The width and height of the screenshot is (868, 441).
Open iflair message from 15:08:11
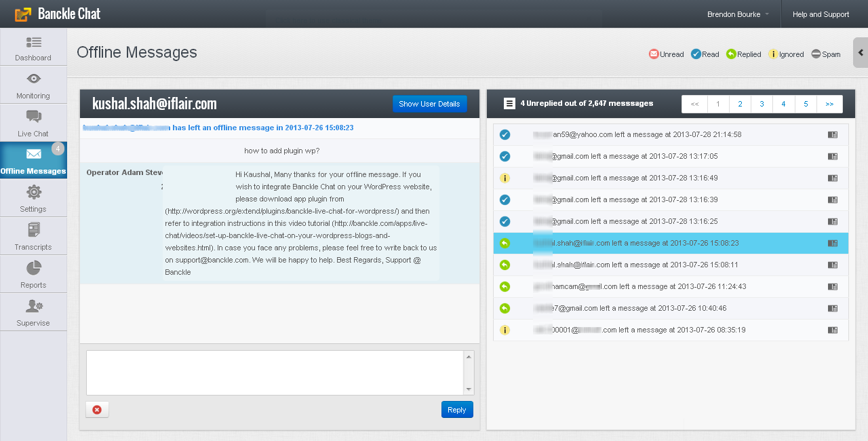[671, 265]
